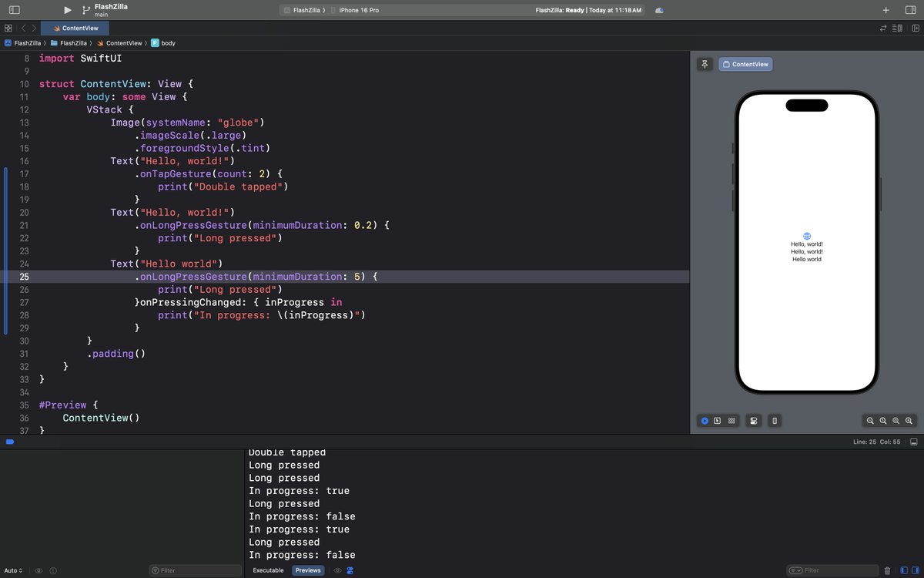Open Line 25 Col 55 position indicator

pyautogui.click(x=875, y=442)
